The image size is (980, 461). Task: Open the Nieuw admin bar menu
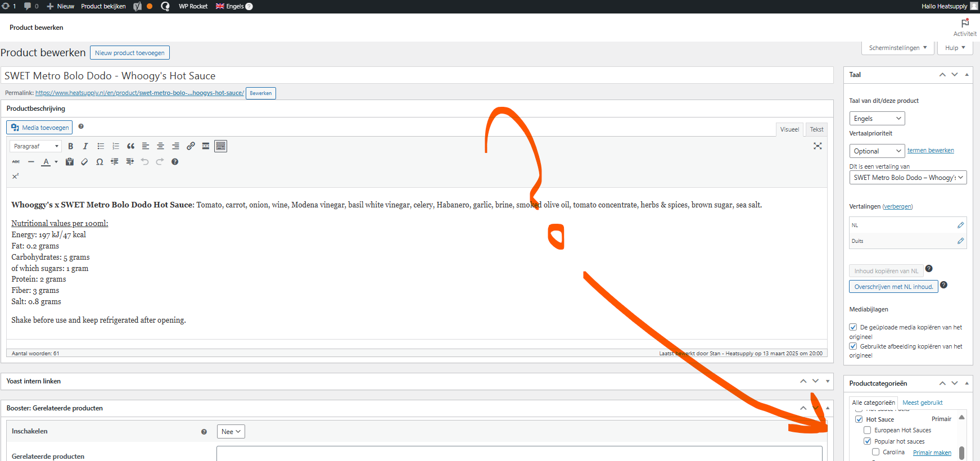[60, 6]
